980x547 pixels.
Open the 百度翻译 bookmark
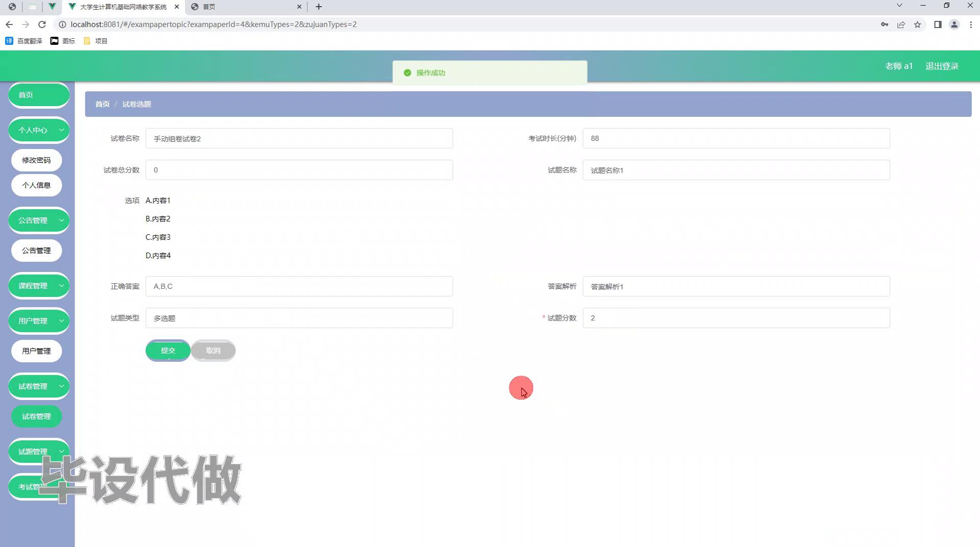pos(23,41)
